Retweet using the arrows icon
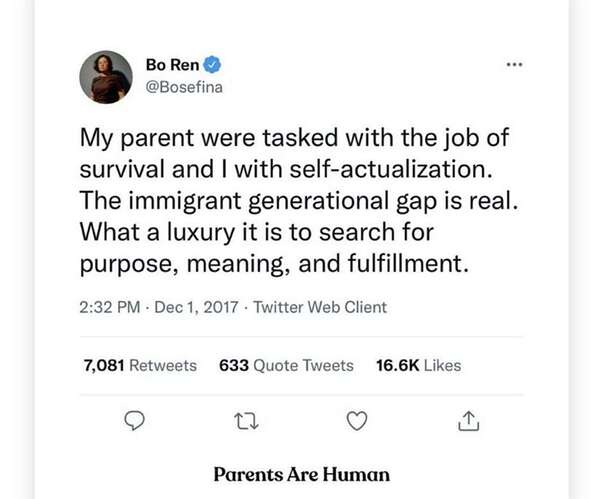Screen dimensions: 604x499 [247, 421]
